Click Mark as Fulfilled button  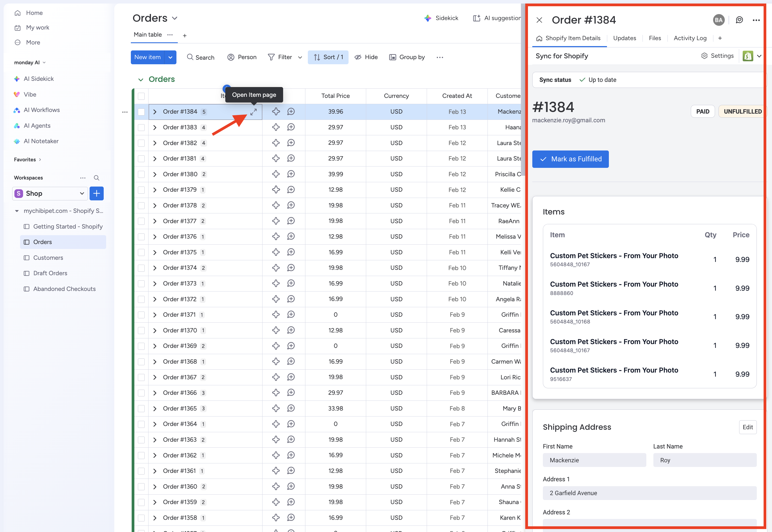click(570, 159)
